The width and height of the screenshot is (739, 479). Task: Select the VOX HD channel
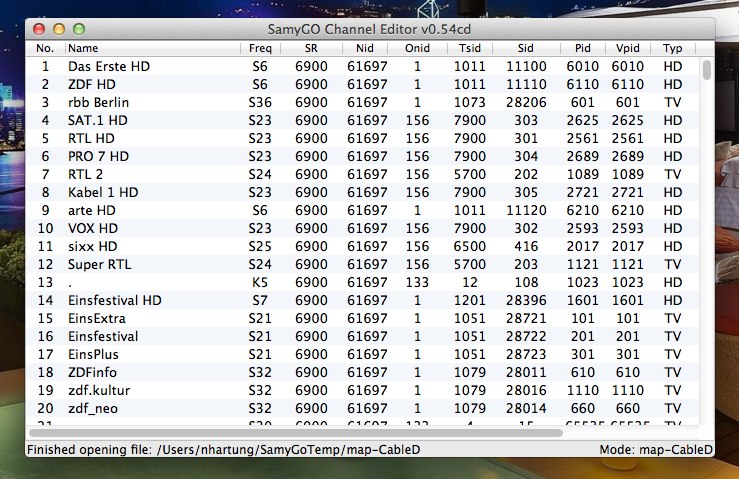pyautogui.click(x=93, y=228)
